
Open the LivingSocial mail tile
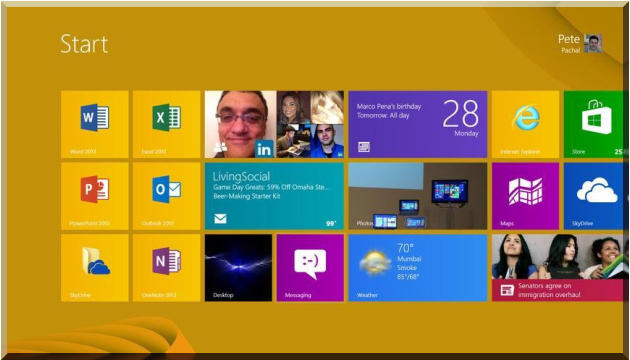click(x=274, y=196)
